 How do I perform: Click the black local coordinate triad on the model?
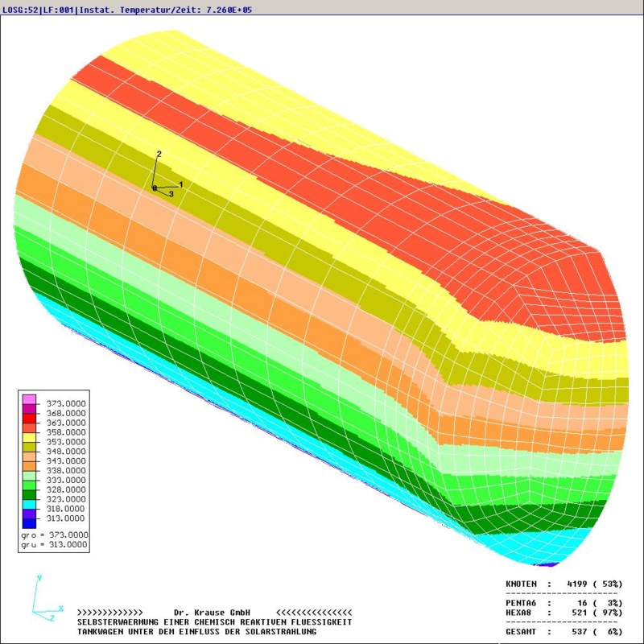click(167, 174)
